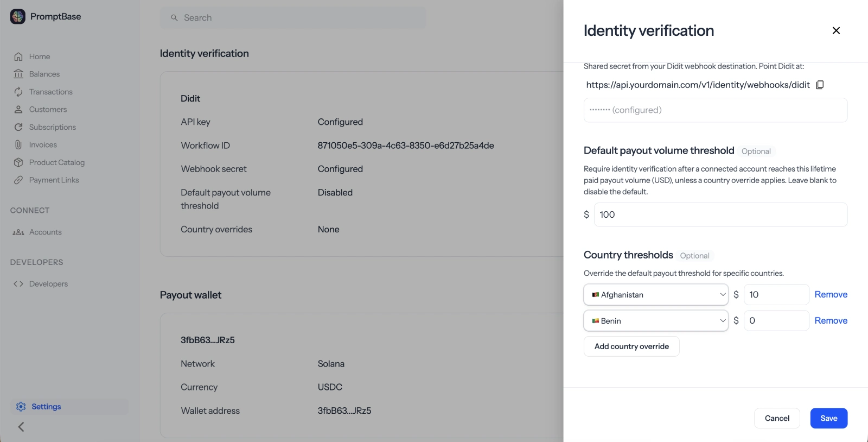Cancel the identity verification changes
This screenshot has height=442, width=868.
(x=777, y=418)
